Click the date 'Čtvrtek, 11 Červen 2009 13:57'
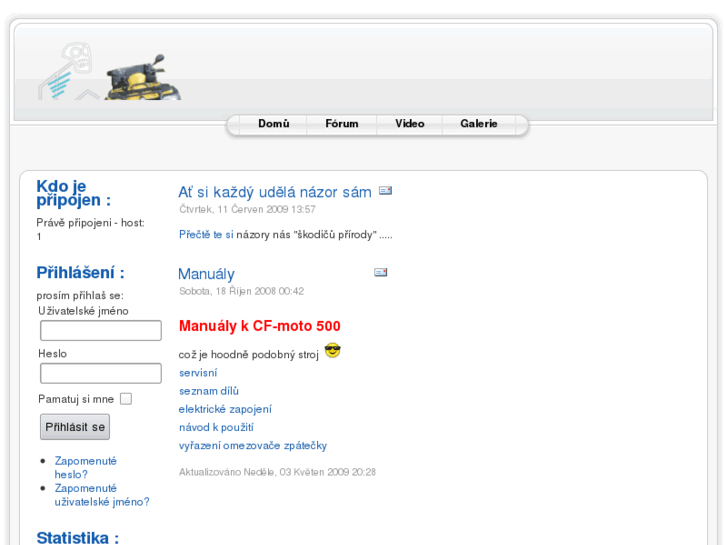Screen dimensions: 727x545 pyautogui.click(x=247, y=209)
